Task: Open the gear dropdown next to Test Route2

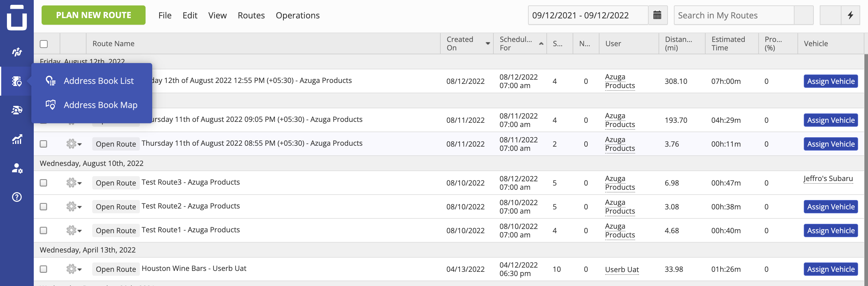Action: 74,206
